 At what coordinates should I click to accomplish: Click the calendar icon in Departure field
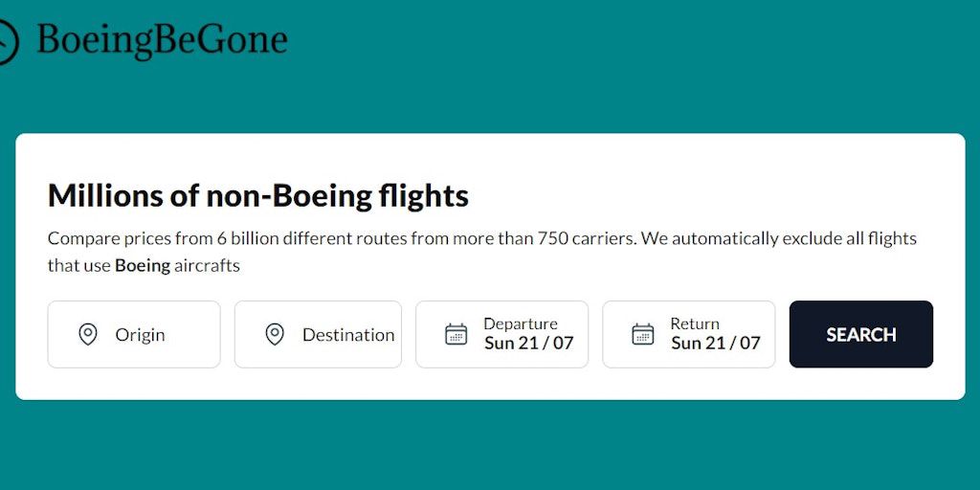point(457,334)
